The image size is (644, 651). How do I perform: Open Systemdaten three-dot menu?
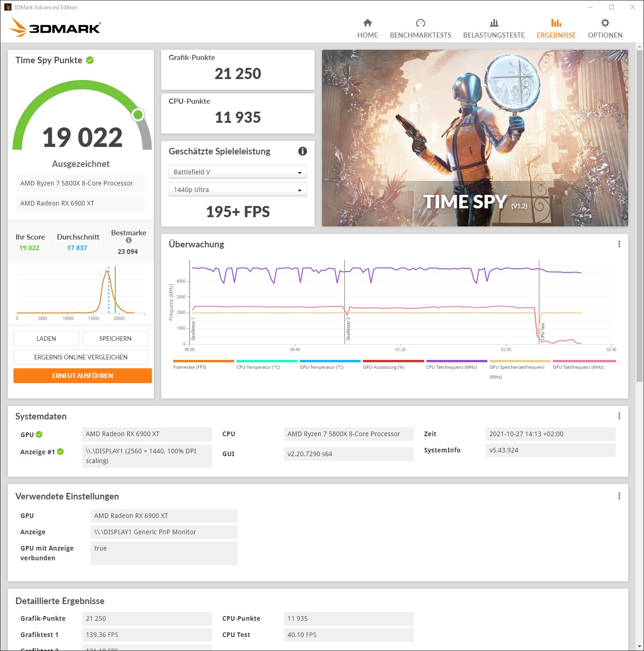point(619,416)
